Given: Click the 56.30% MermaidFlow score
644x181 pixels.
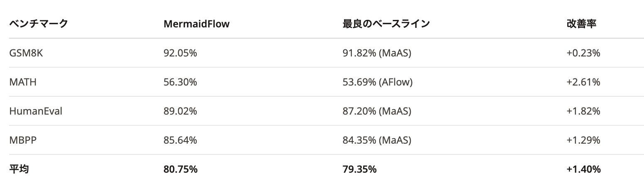Looking at the screenshot, I should point(180,82).
